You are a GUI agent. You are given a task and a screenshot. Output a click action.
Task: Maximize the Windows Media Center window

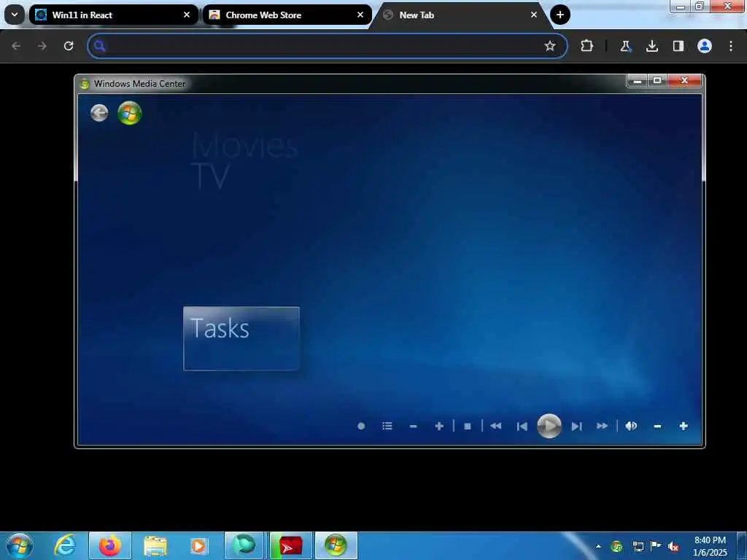click(x=657, y=80)
